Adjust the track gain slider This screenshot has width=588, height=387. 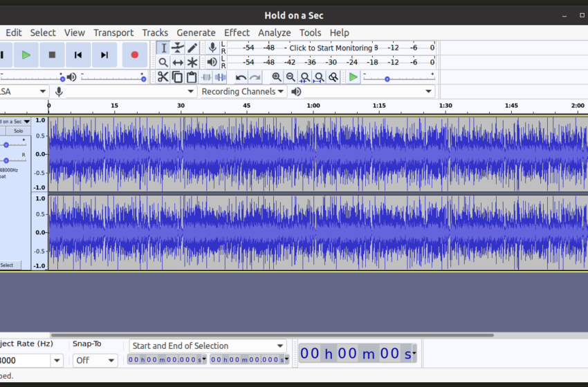click(6, 144)
